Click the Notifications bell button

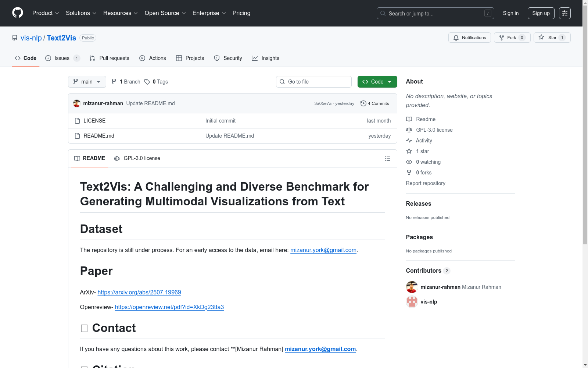pyautogui.click(x=470, y=38)
